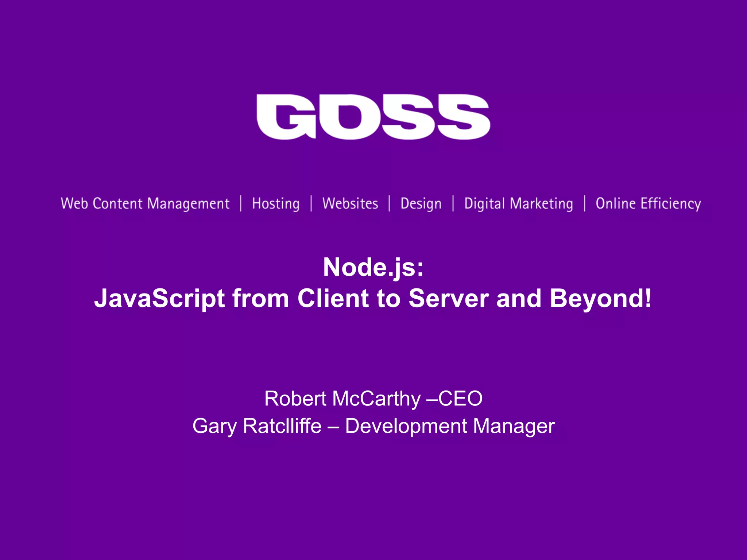Select the Robert McCarthy name text

click(x=342, y=398)
